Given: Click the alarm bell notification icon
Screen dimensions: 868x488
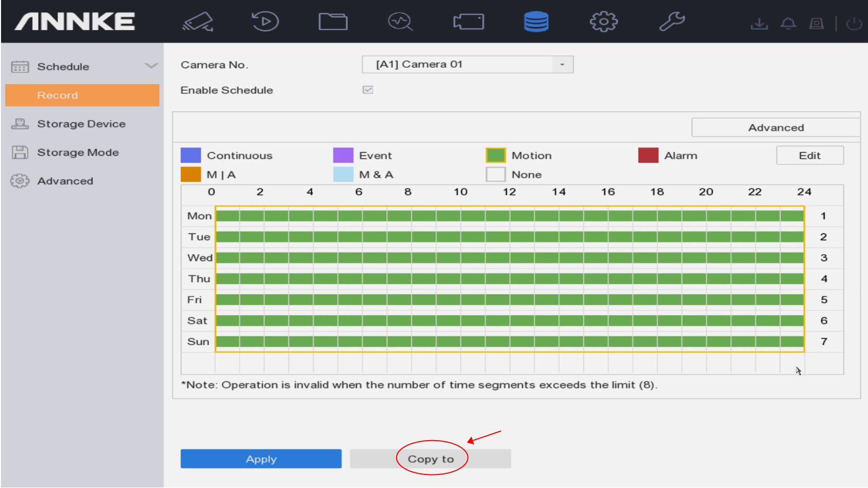Looking at the screenshot, I should tap(788, 23).
